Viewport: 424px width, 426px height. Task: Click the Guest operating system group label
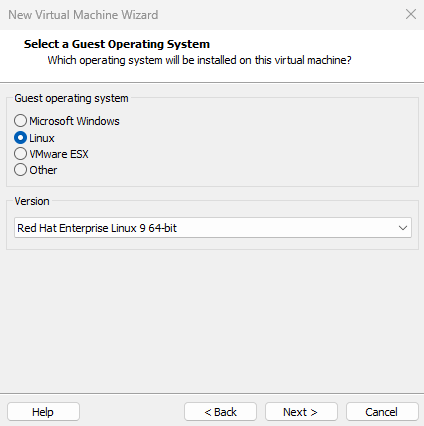tap(71, 98)
